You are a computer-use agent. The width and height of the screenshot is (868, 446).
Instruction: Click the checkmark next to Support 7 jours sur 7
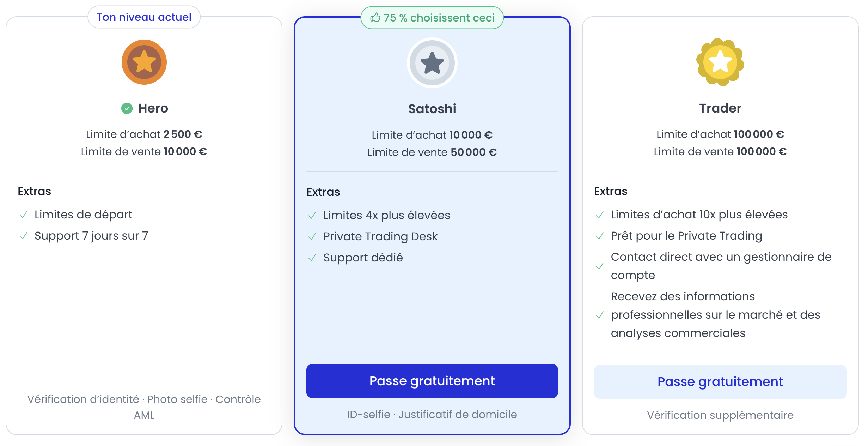[x=23, y=236]
